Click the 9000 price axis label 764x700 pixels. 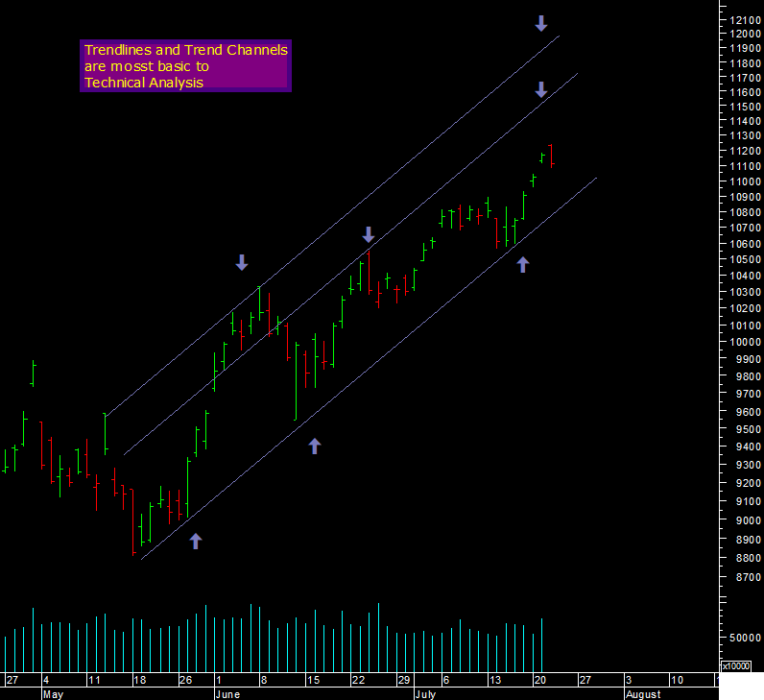pyautogui.click(x=748, y=520)
